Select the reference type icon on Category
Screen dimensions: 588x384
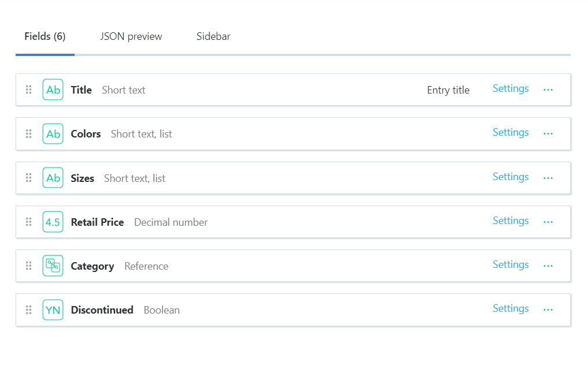[53, 266]
